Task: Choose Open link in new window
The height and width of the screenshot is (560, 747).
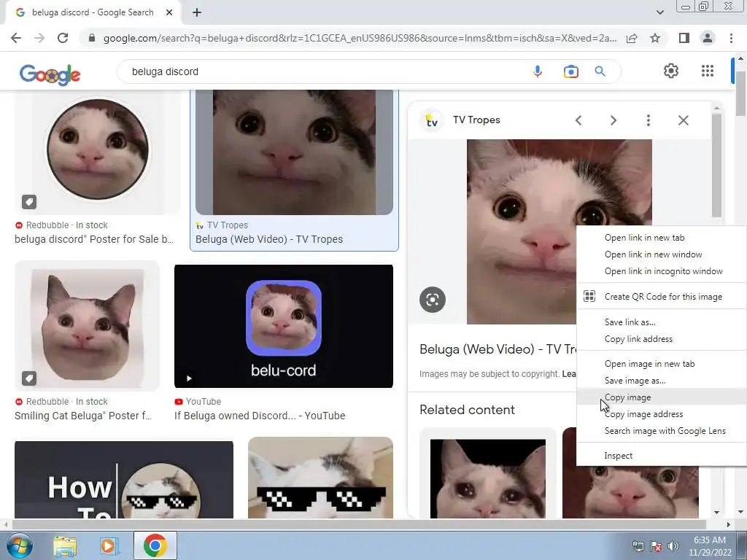Action: point(653,254)
